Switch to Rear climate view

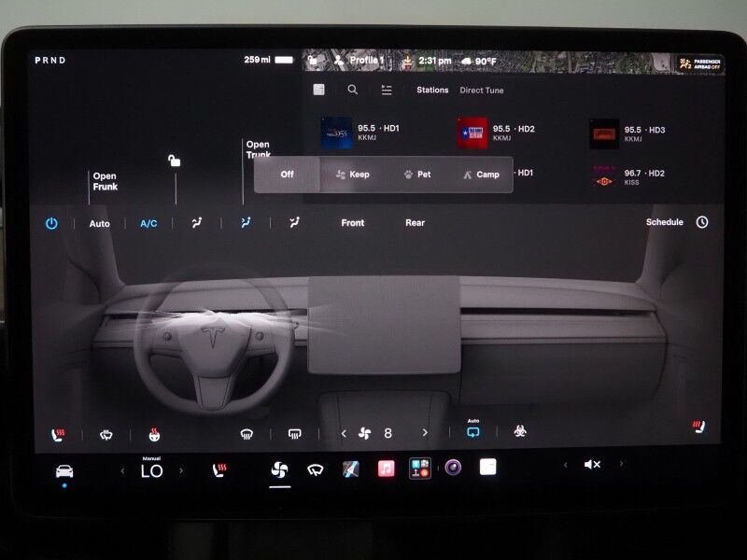pos(415,223)
